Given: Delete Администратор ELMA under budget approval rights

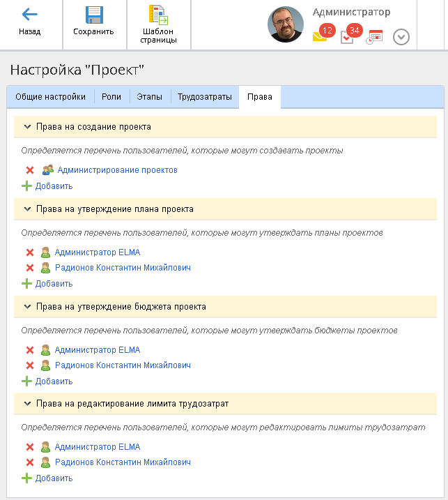Looking at the screenshot, I should click(30, 350).
